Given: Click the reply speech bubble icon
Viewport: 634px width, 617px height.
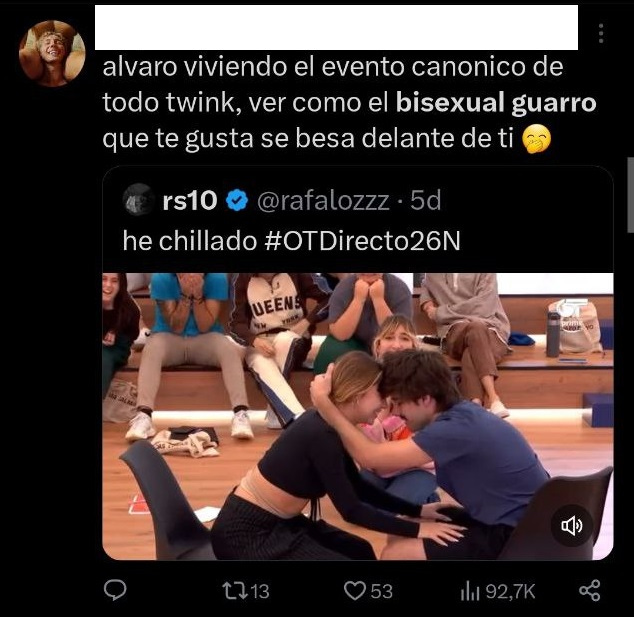Looking at the screenshot, I should [115, 590].
